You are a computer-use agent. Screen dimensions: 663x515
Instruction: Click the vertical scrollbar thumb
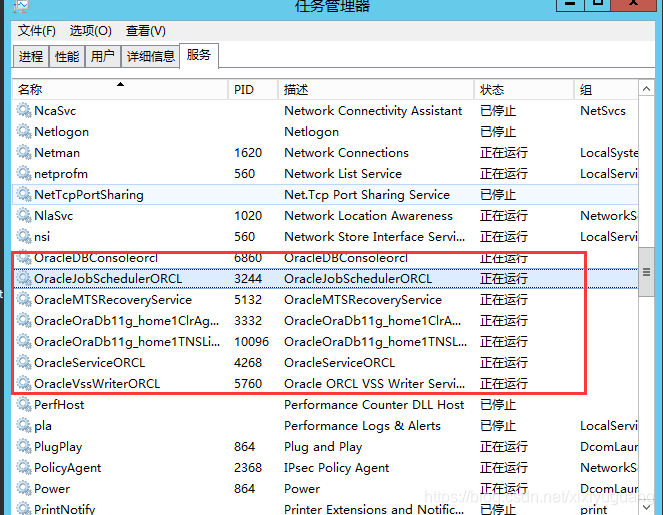pos(646,272)
